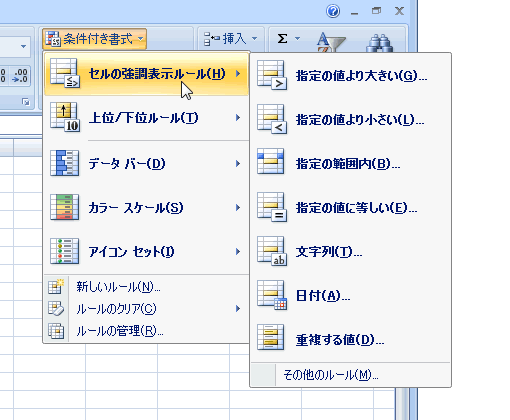Expand the カラー スケール submenu arrow

click(238, 208)
